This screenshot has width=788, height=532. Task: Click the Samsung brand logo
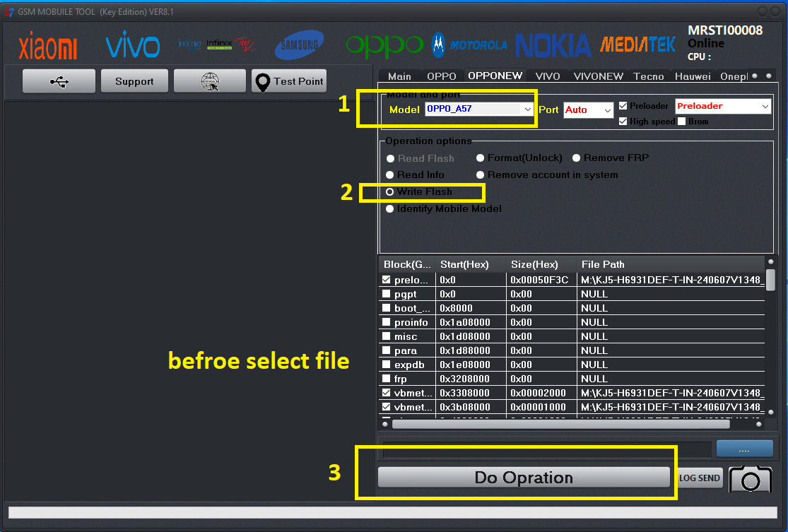(x=300, y=45)
